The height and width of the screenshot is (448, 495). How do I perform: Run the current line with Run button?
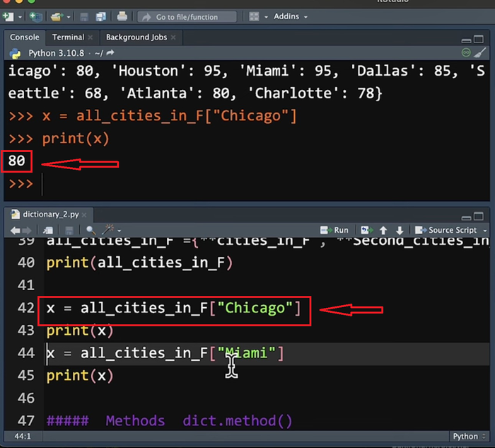[334, 230]
